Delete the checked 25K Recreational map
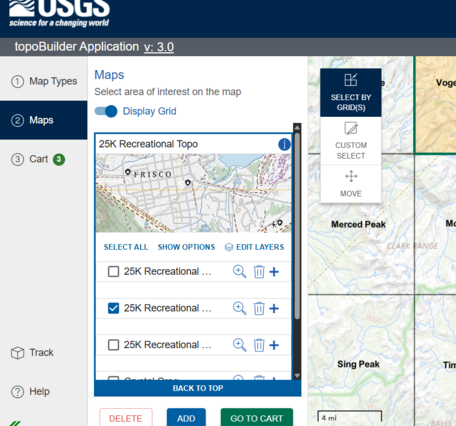 [x=259, y=308]
